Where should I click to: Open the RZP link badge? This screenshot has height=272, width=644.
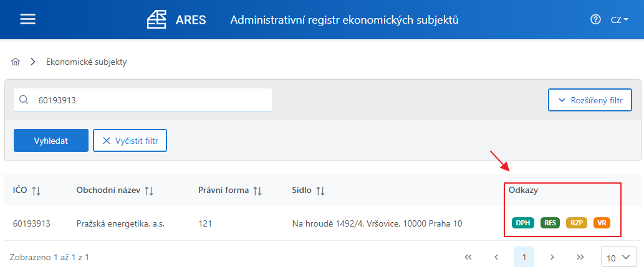(x=577, y=223)
